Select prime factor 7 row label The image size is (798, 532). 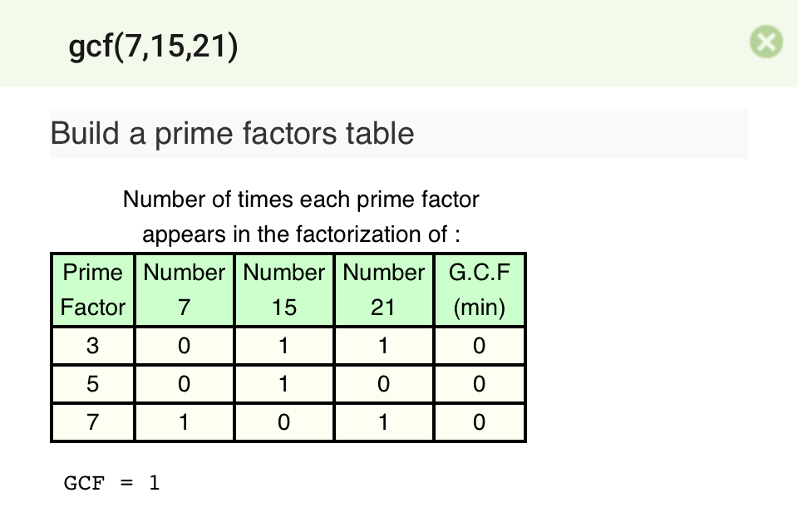coord(93,422)
